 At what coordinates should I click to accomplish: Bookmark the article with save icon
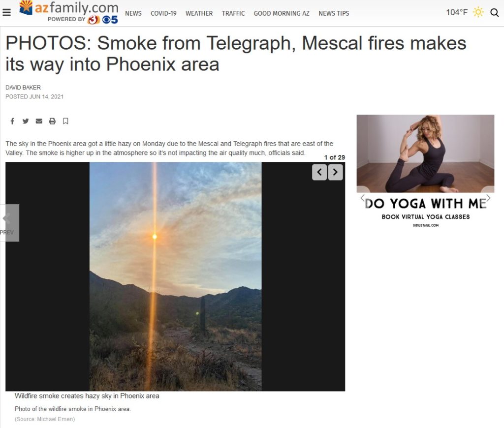pos(65,121)
